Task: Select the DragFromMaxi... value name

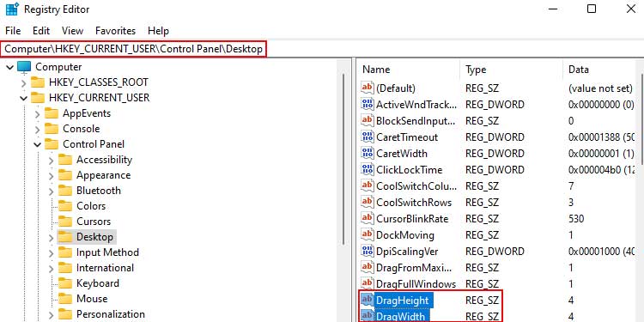Action: [414, 268]
